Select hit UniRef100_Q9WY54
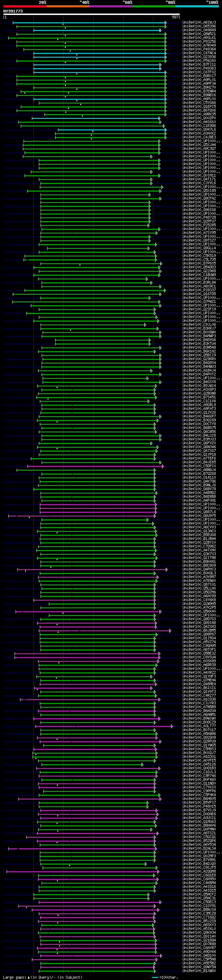 [199, 967]
